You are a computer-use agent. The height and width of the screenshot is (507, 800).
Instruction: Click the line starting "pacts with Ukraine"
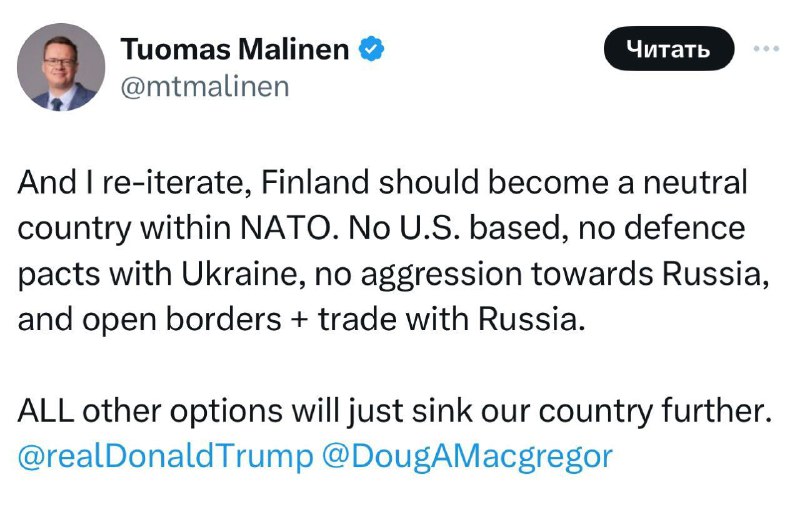point(393,273)
